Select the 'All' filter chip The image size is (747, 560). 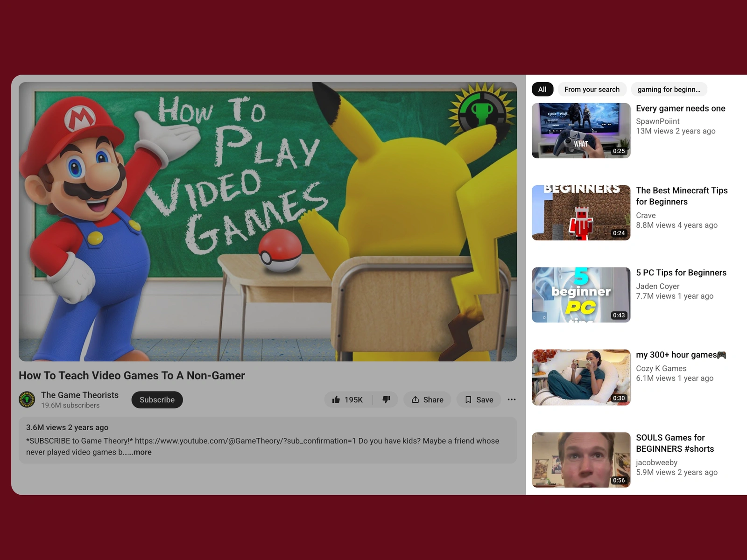pyautogui.click(x=542, y=89)
